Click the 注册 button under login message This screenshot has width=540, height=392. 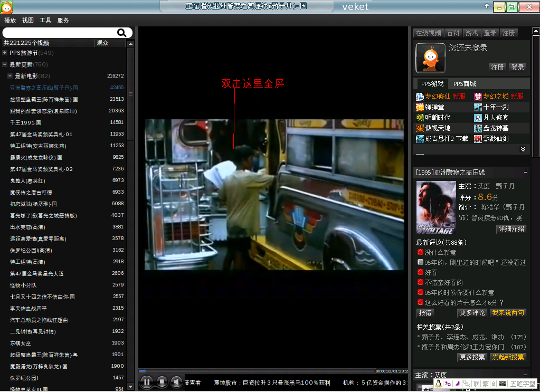tap(497, 68)
